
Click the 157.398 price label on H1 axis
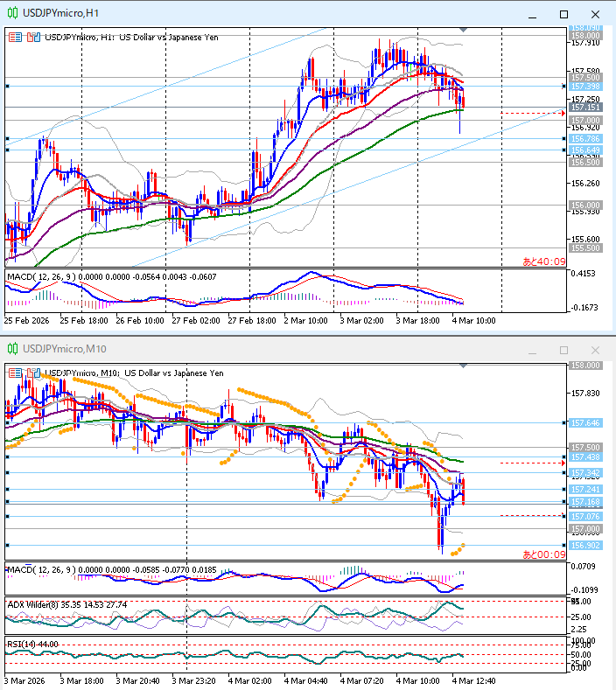point(584,87)
